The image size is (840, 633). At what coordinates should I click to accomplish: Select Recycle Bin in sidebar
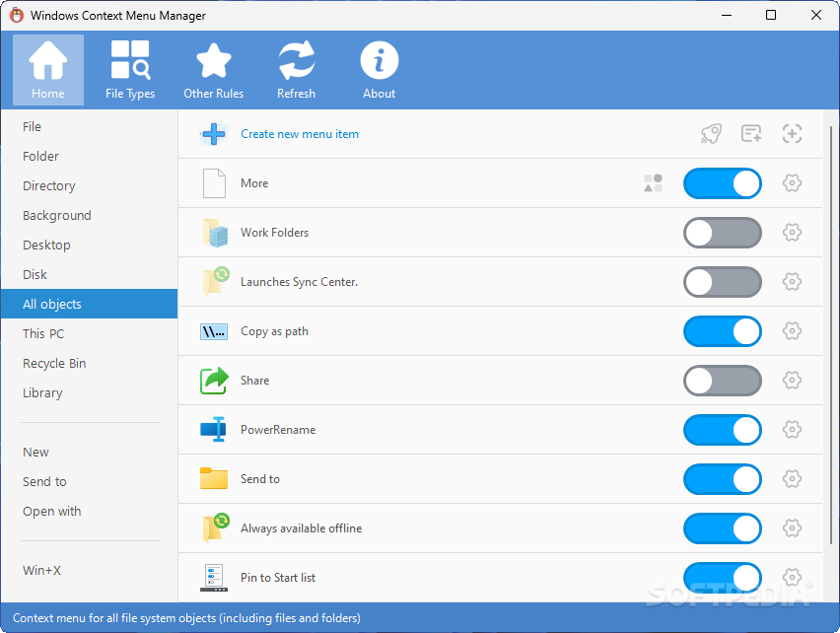coord(89,363)
